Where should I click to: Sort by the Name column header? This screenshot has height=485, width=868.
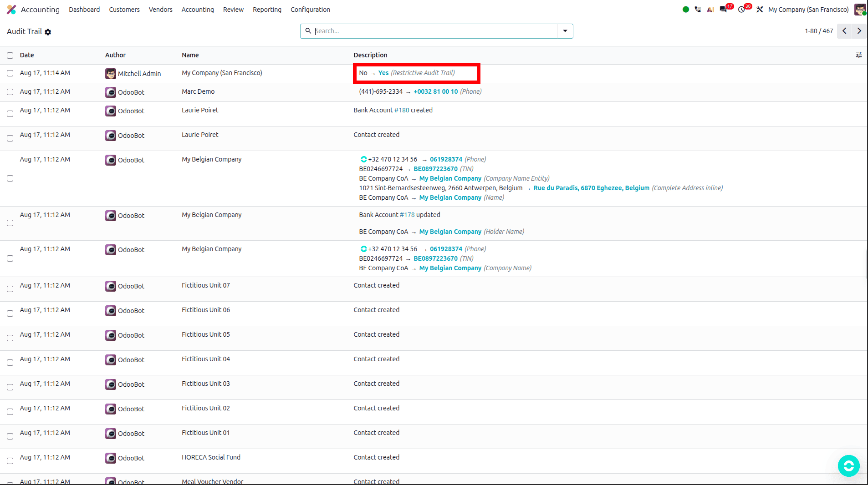pyautogui.click(x=190, y=55)
